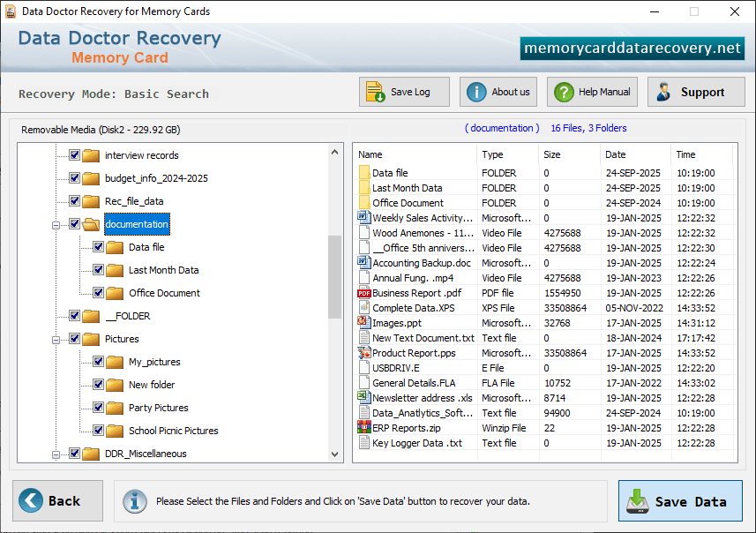Select the General Details.FLA file row
Image resolution: width=756 pixels, height=533 pixels.
coord(545,383)
